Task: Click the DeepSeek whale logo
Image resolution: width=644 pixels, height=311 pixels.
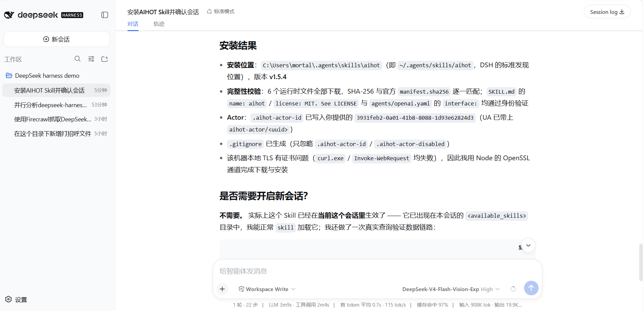Action: (x=9, y=15)
